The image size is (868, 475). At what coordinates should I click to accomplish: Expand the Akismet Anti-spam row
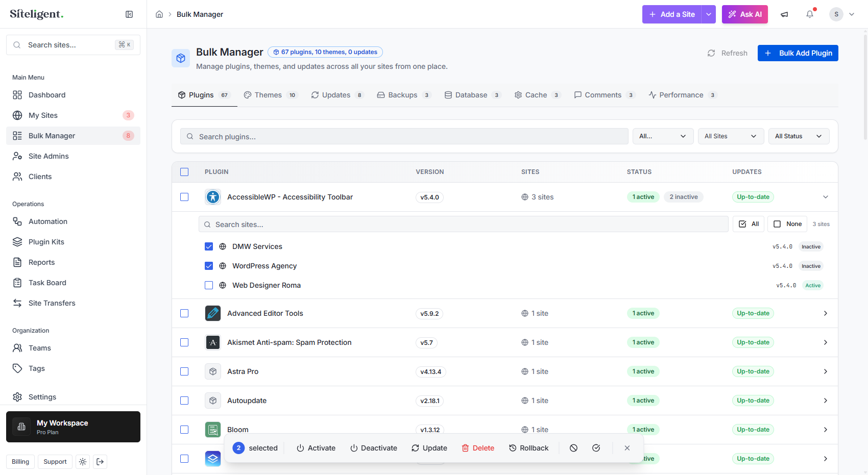(826, 342)
